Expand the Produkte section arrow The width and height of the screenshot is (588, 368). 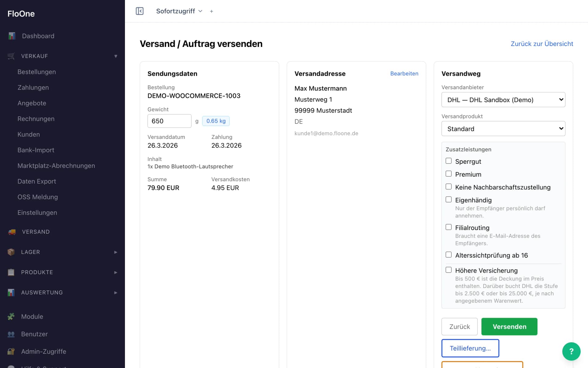pyautogui.click(x=116, y=272)
